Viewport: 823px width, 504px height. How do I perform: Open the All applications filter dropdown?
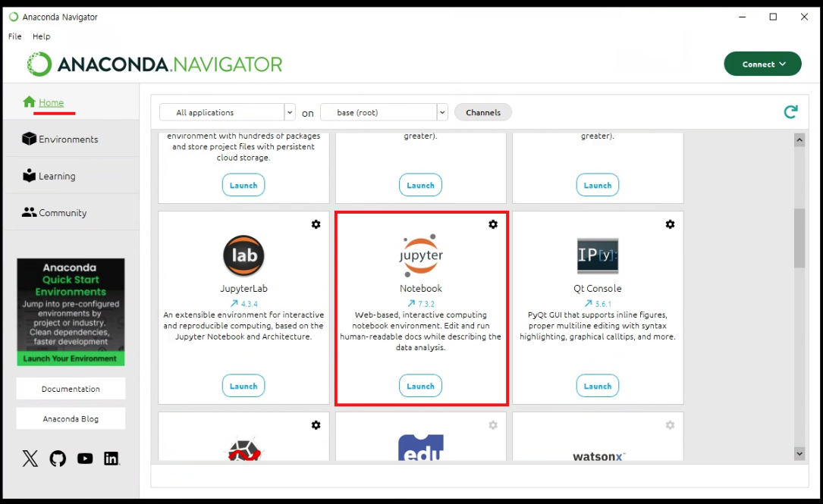point(227,112)
